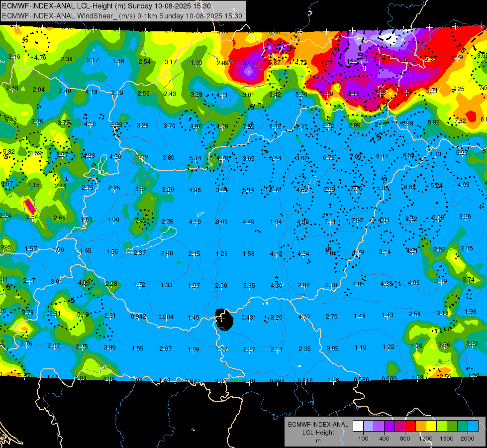Viewport: 487px width, 448px height.
Task: Click the wind shear value 2.82
Action: [304, 285]
